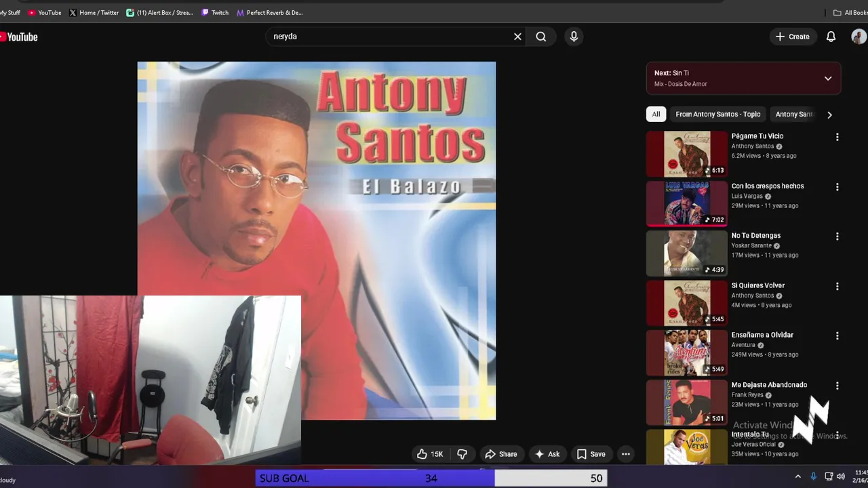Select From Antony Santos - Topic chip

[x=718, y=114]
